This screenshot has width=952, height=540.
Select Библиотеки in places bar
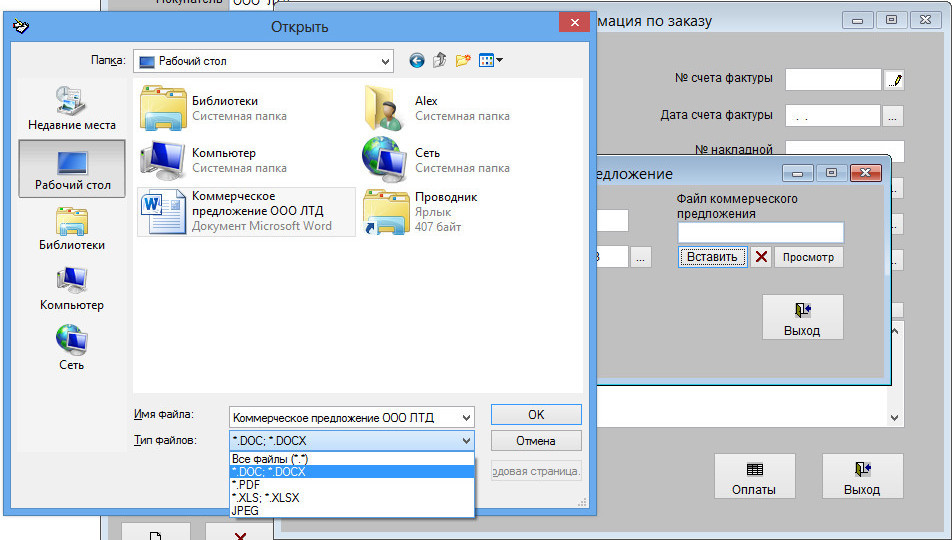coord(72,229)
